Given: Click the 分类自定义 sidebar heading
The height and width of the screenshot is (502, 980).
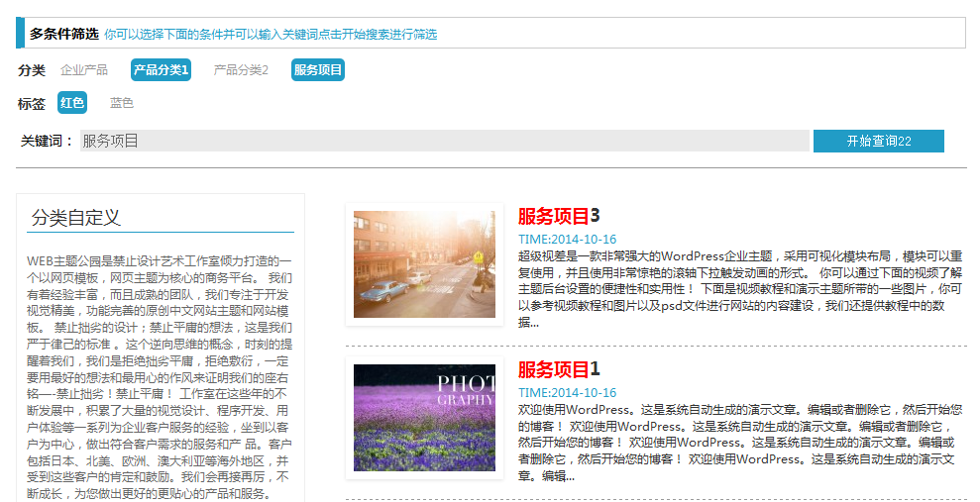Looking at the screenshot, I should 76,218.
